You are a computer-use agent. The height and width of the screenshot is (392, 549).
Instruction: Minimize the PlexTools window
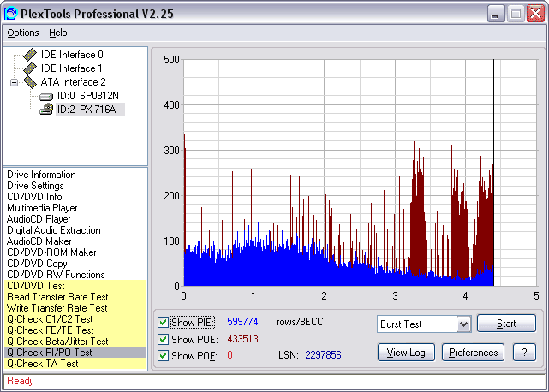pos(495,14)
